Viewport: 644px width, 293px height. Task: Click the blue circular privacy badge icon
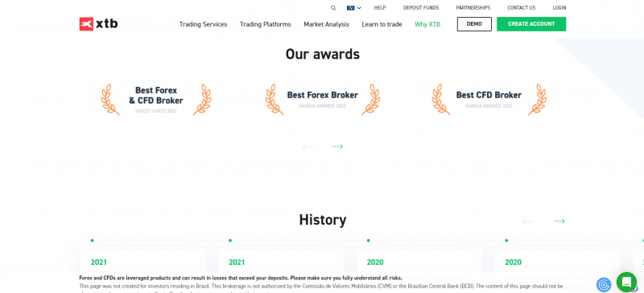tap(605, 284)
